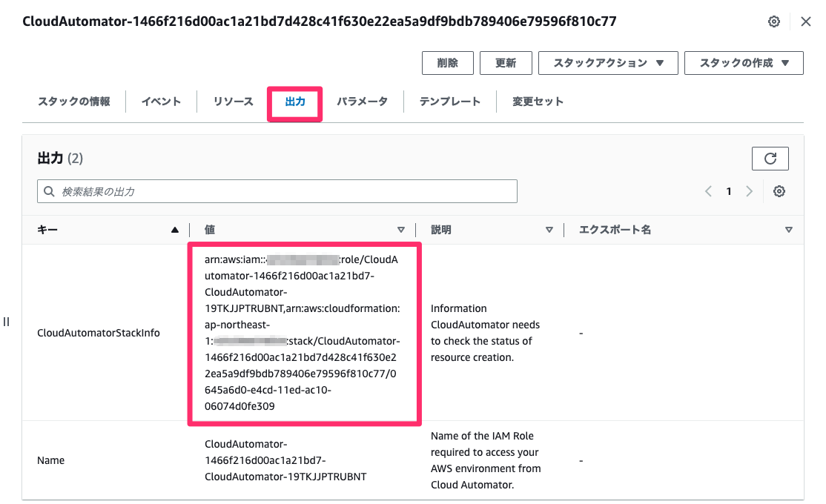Sort by 説明 column arrow
Viewport: 826px width, 504px height.
[x=549, y=230]
